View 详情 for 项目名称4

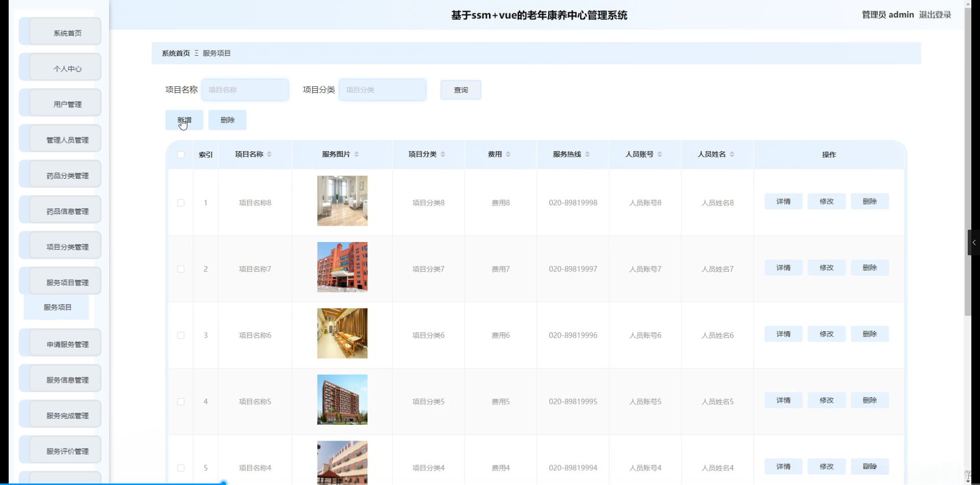pyautogui.click(x=783, y=467)
